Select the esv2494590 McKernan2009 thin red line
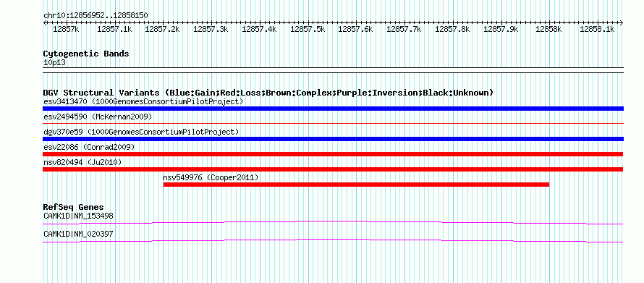Image resolution: width=644 pixels, height=283 pixels. click(333, 123)
